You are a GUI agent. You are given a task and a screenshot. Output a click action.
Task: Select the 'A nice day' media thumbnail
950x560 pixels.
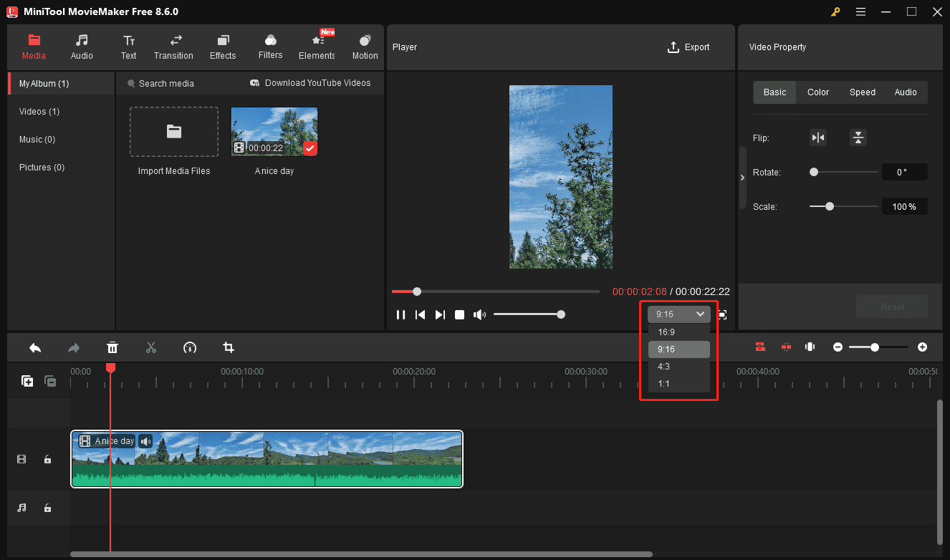click(x=274, y=131)
